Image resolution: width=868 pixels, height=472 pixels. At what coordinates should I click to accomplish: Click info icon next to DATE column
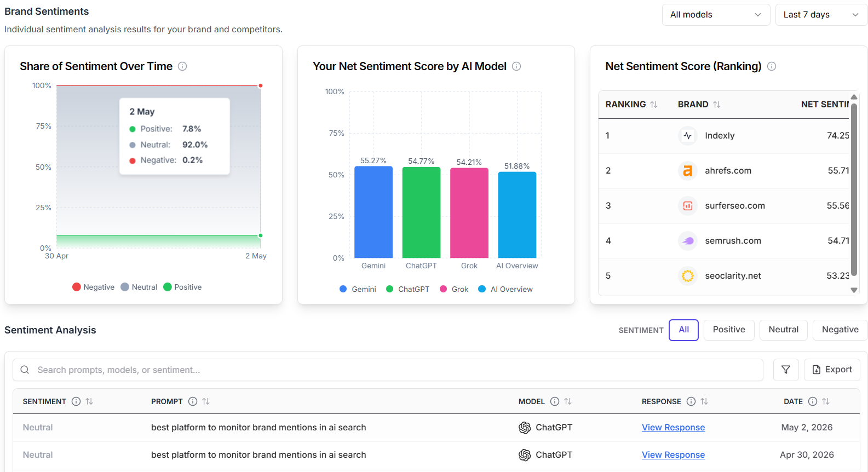(x=813, y=401)
